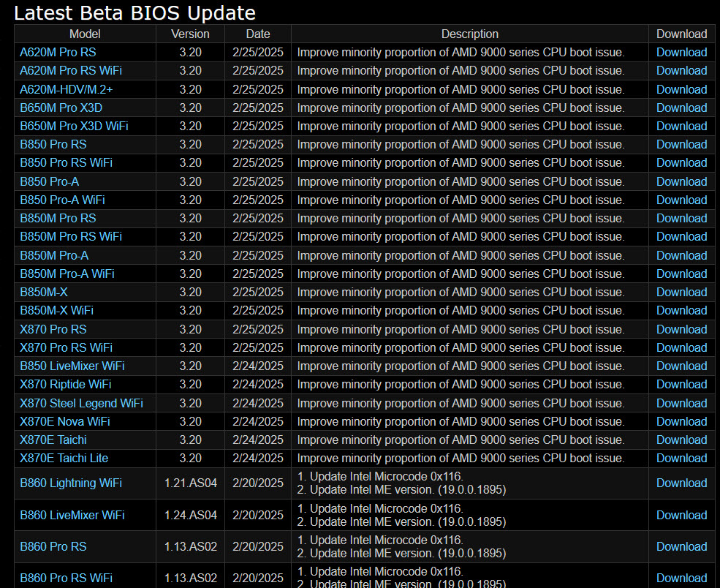Download BIOS for B860 Pro RS WiFi
The image size is (720, 588).
(x=681, y=578)
